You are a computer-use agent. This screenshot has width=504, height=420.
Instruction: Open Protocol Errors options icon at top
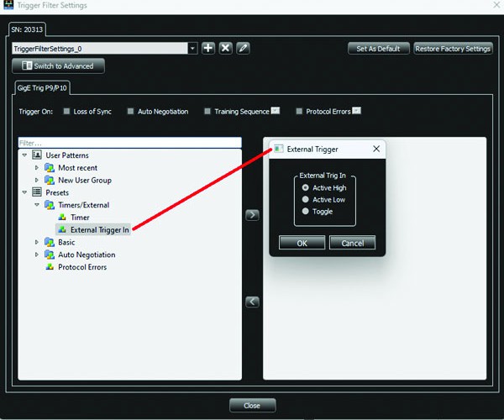click(356, 111)
